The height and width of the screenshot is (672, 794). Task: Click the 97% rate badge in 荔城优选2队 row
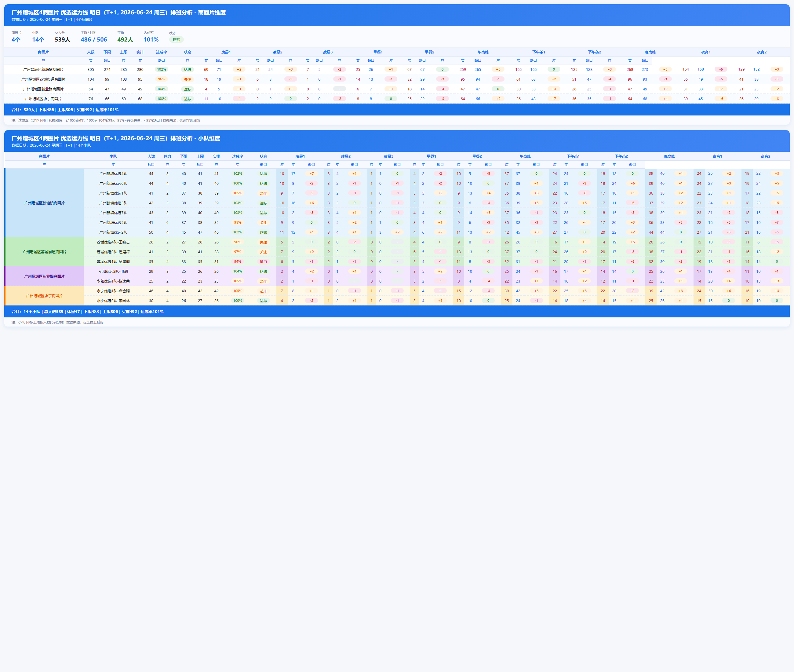coord(238,252)
